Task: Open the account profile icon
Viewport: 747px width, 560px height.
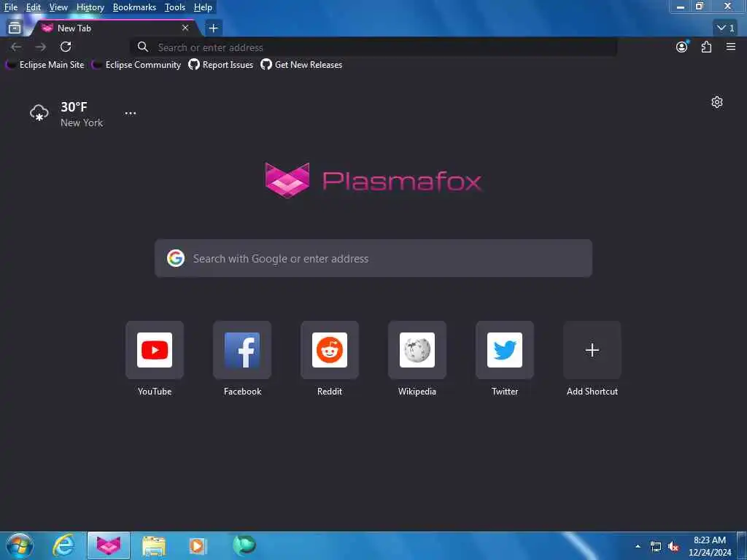Action: (x=682, y=47)
